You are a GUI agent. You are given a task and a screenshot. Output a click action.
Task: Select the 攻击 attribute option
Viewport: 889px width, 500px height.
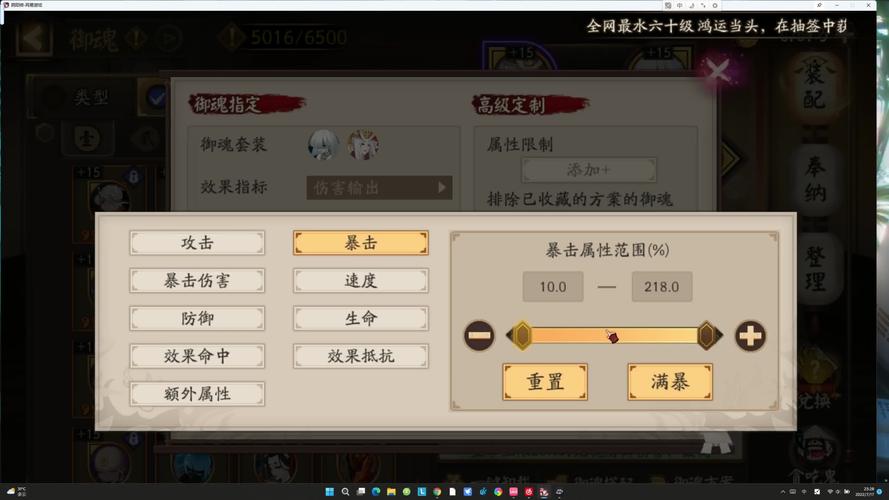197,243
